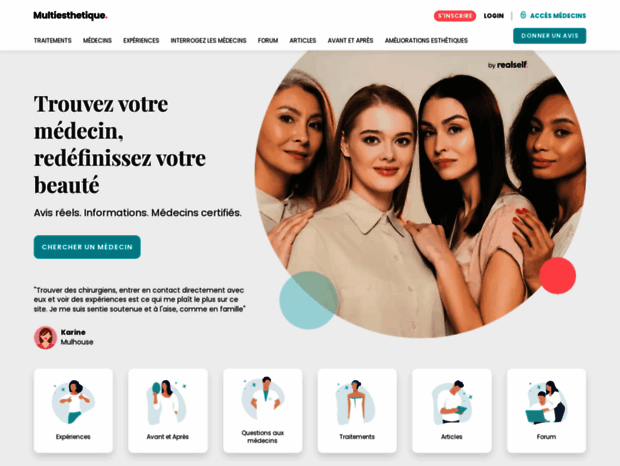The height and width of the screenshot is (466, 620).
Task: Select Interrogez les médecins in navigation
Action: click(x=208, y=40)
